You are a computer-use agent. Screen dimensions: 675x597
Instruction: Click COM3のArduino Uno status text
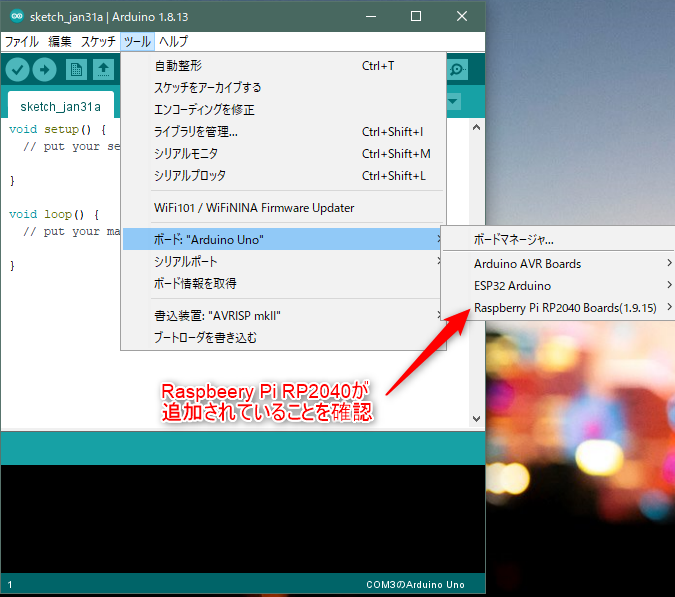pos(415,585)
